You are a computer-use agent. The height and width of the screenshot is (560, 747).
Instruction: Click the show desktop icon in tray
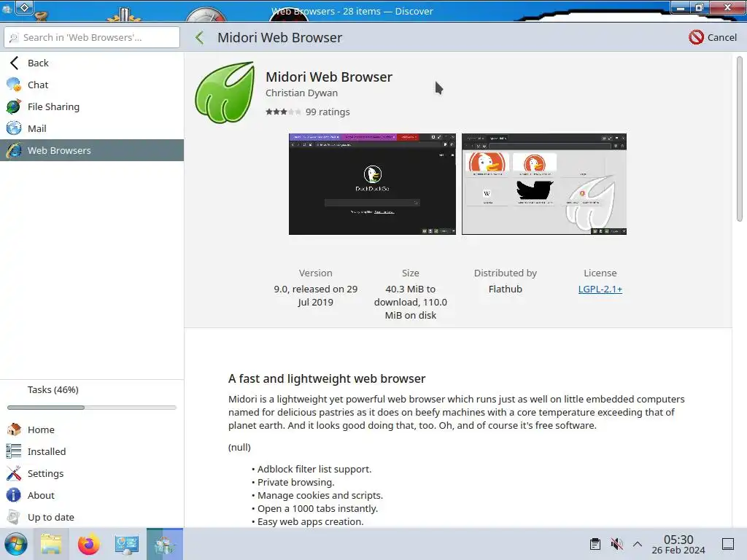point(728,544)
